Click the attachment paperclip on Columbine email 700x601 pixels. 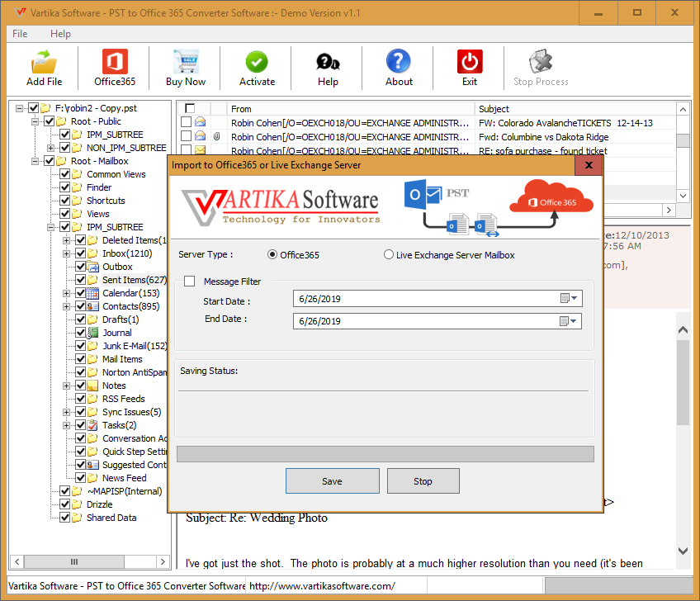(x=216, y=136)
